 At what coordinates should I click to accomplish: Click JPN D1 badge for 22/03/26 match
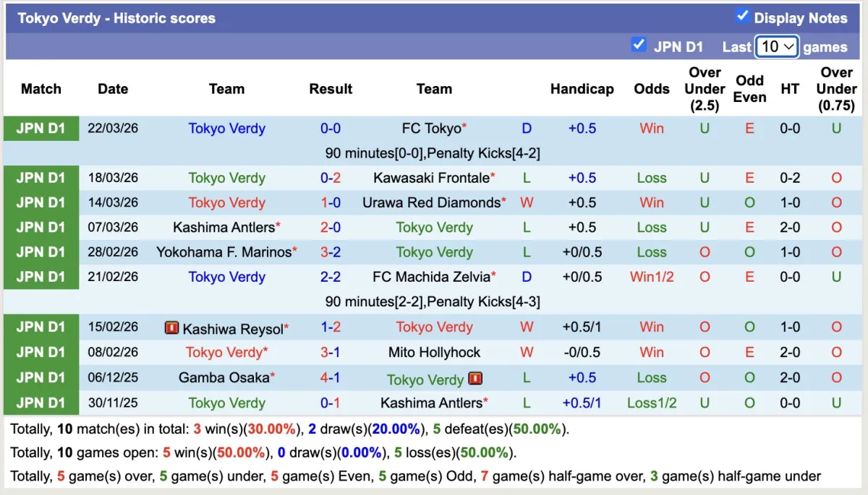click(x=41, y=129)
